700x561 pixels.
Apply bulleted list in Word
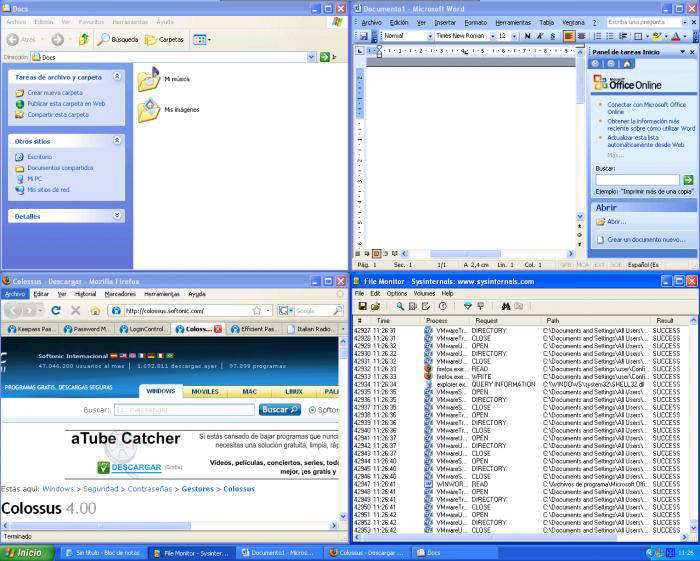[610, 36]
